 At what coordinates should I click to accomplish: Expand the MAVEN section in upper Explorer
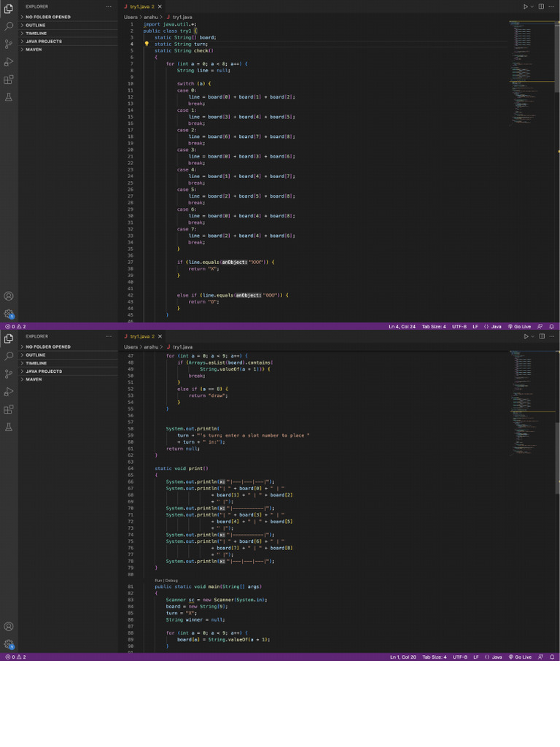34,50
